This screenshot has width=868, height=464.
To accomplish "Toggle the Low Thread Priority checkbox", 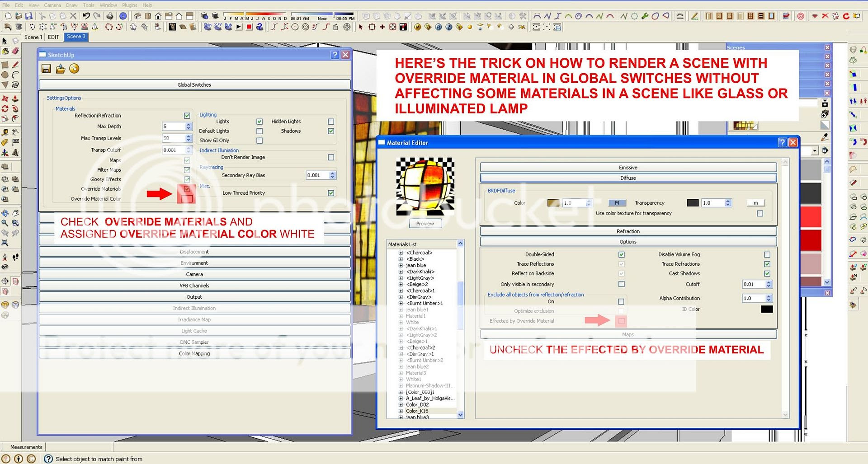I will tap(331, 193).
